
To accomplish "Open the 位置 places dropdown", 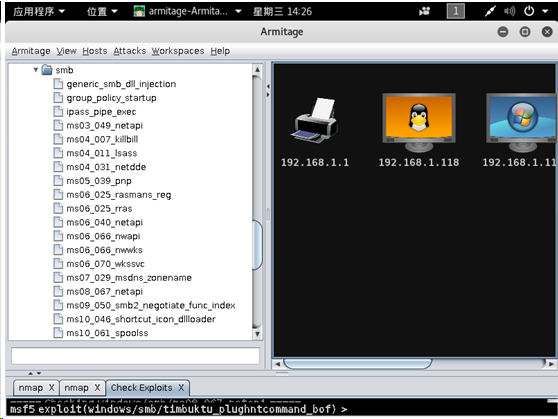I will (x=102, y=11).
